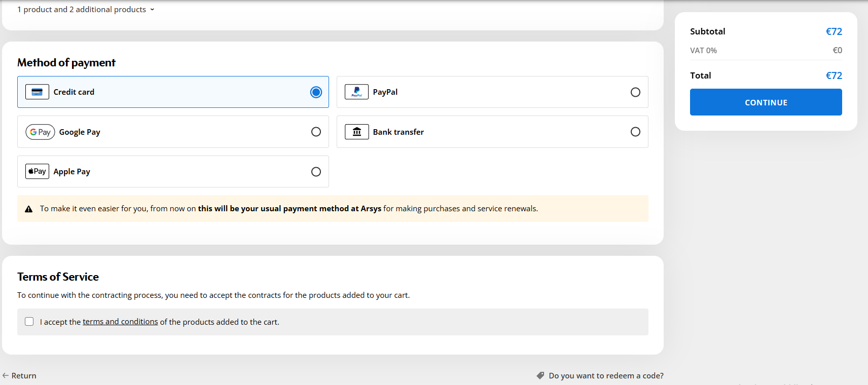868x385 pixels.
Task: Click the VAT €0 amount
Action: 837,50
